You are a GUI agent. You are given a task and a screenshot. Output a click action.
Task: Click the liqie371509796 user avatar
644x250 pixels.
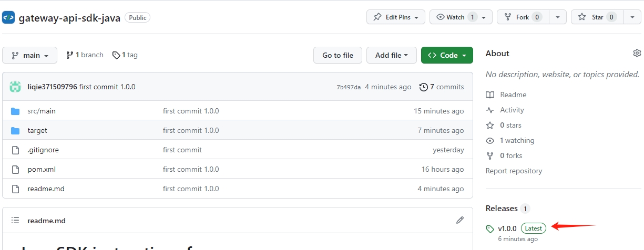click(15, 87)
